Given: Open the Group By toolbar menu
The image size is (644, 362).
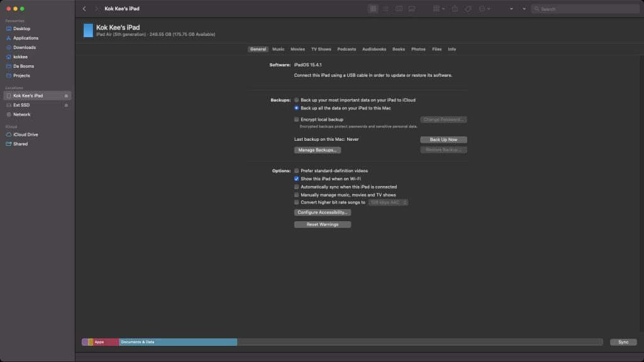Looking at the screenshot, I should click(x=438, y=9).
